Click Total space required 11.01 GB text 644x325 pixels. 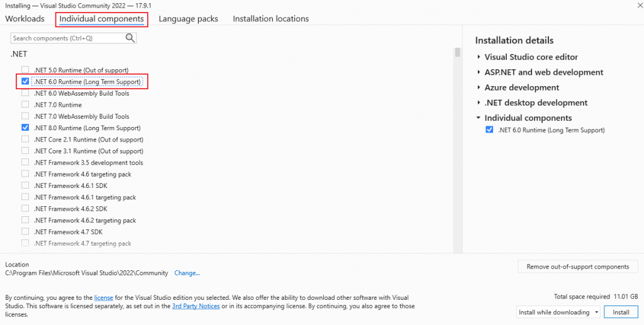(596, 296)
